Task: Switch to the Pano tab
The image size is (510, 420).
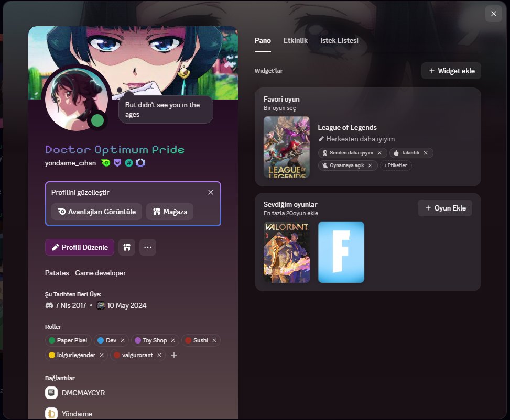Action: click(x=263, y=40)
